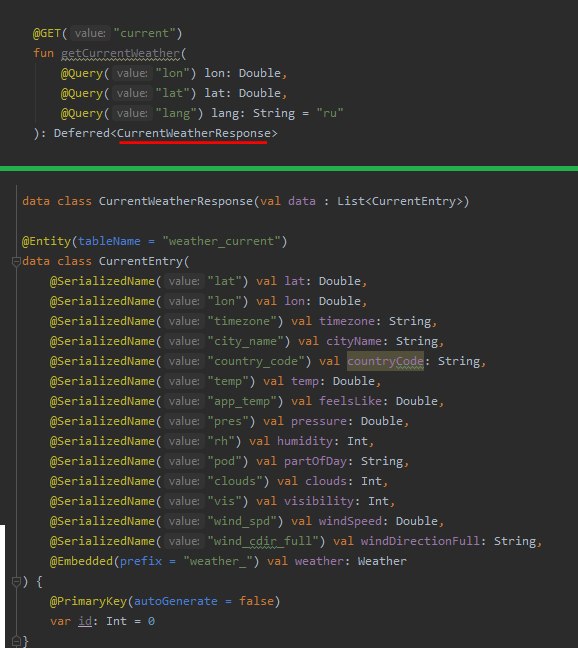This screenshot has width=578, height=648.
Task: Click the feelsLike property
Action: coord(350,401)
